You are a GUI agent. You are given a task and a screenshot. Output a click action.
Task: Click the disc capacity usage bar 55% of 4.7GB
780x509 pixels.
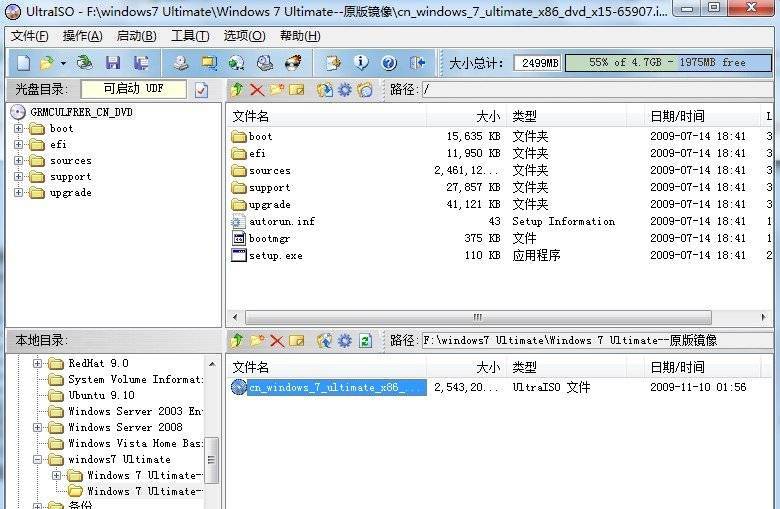tap(668, 63)
